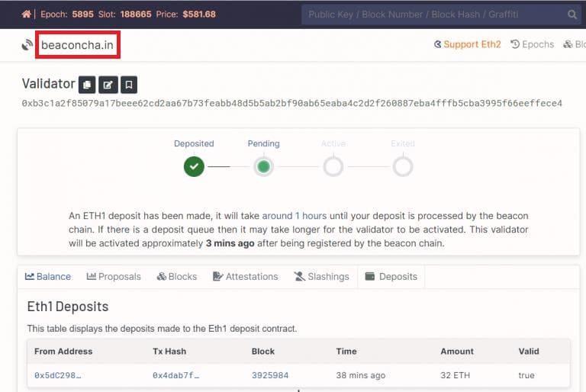Click the Pending status circle
Screen dimensions: 586x392
[x=263, y=166]
